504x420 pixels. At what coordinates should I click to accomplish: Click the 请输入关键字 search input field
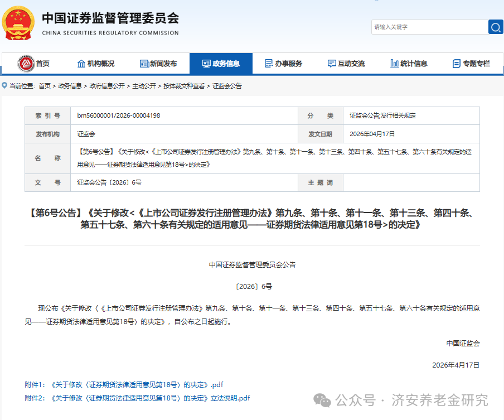(430, 27)
